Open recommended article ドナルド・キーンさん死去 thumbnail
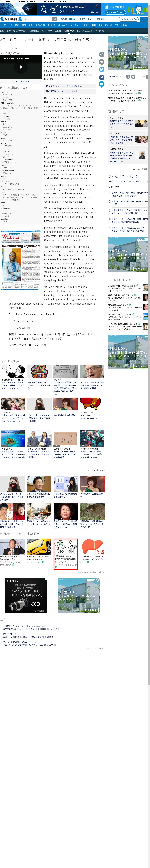Image resolution: width=150 pixels, height=868 pixels. pyautogui.click(x=92, y=371)
